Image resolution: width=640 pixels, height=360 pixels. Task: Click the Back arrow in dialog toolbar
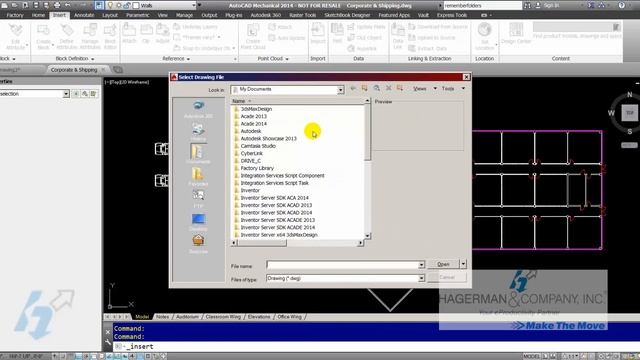353,88
